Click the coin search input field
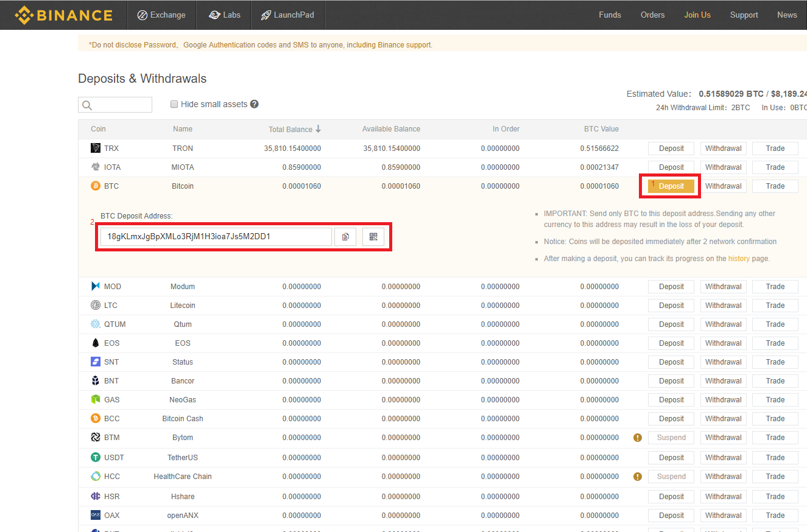The image size is (807, 532). pyautogui.click(x=121, y=105)
